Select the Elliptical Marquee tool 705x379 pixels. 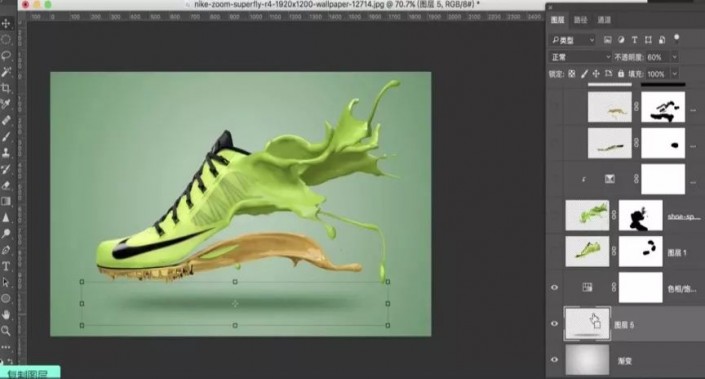pos(6,40)
